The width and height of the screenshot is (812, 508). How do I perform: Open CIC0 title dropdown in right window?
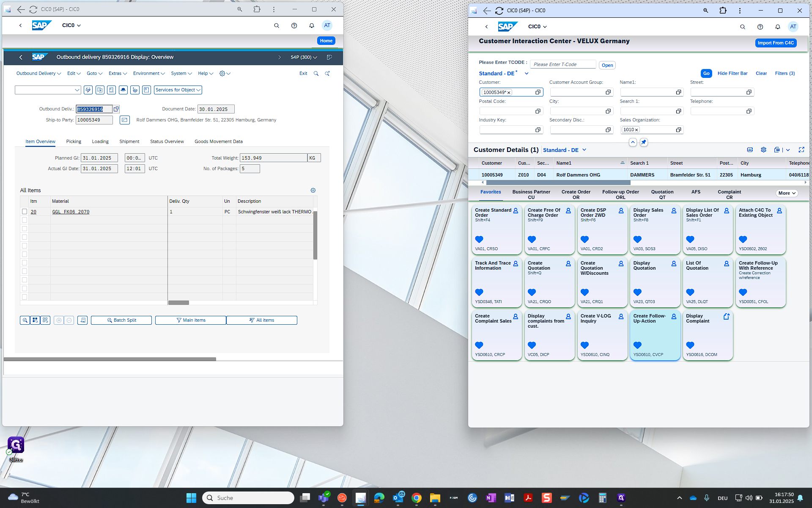coord(538,27)
